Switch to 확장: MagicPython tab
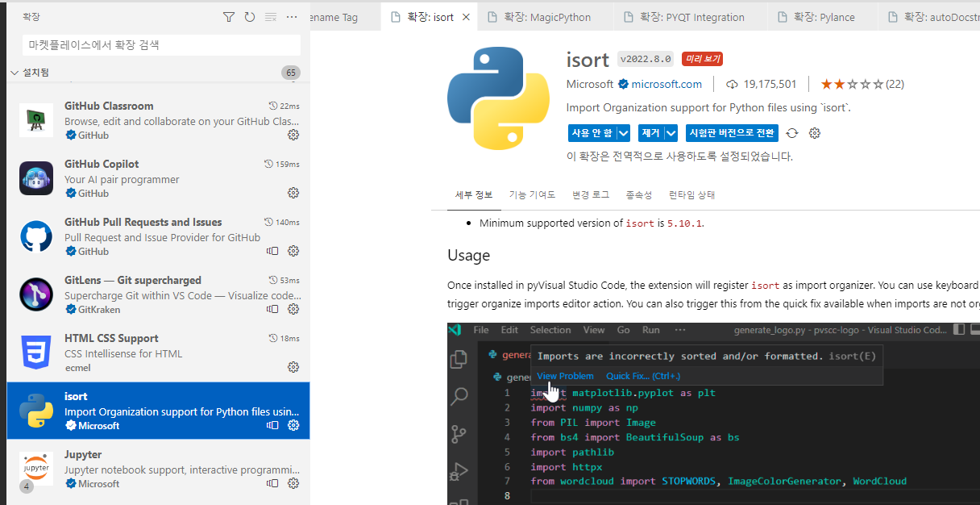Image resolution: width=980 pixels, height=505 pixels. click(x=547, y=17)
